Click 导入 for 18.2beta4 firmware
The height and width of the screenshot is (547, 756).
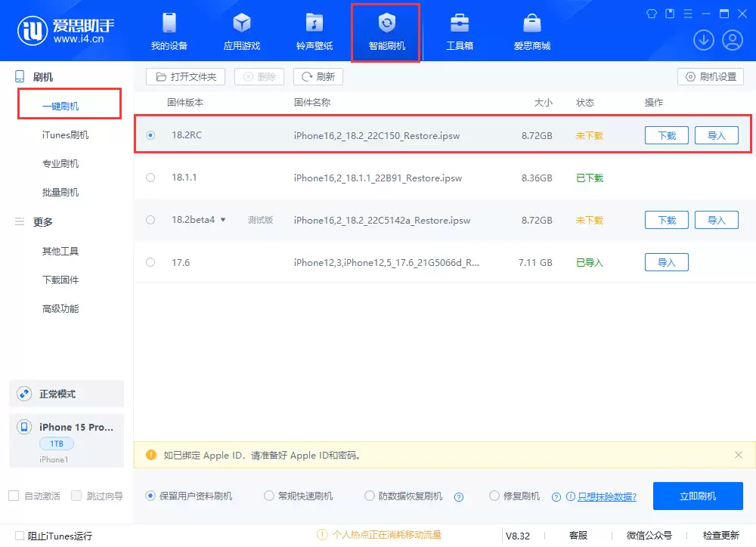716,221
